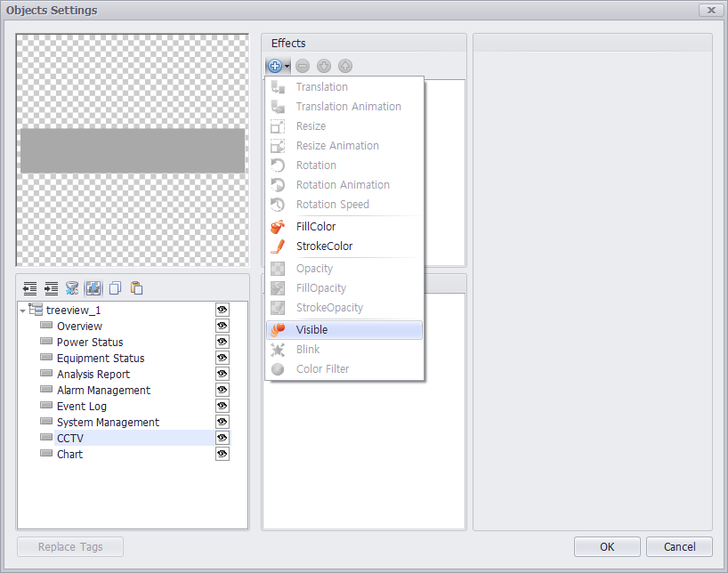
Task: Close the Objects Settings dialog
Action: click(711, 10)
